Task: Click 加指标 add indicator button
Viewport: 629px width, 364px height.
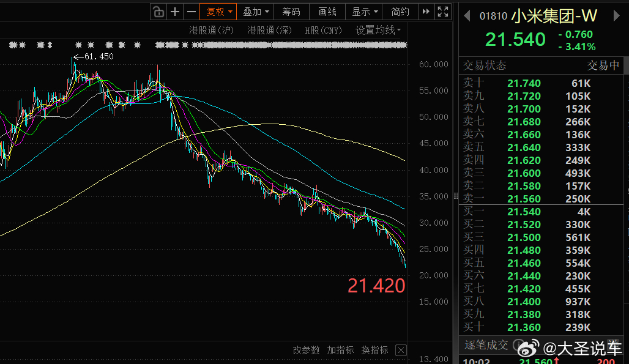Action: click(x=340, y=350)
